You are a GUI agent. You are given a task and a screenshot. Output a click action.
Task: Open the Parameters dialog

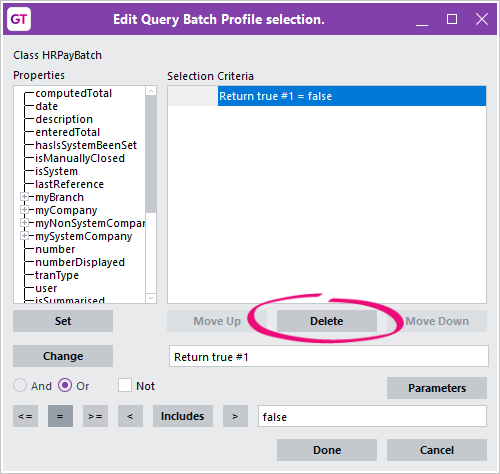coord(437,388)
